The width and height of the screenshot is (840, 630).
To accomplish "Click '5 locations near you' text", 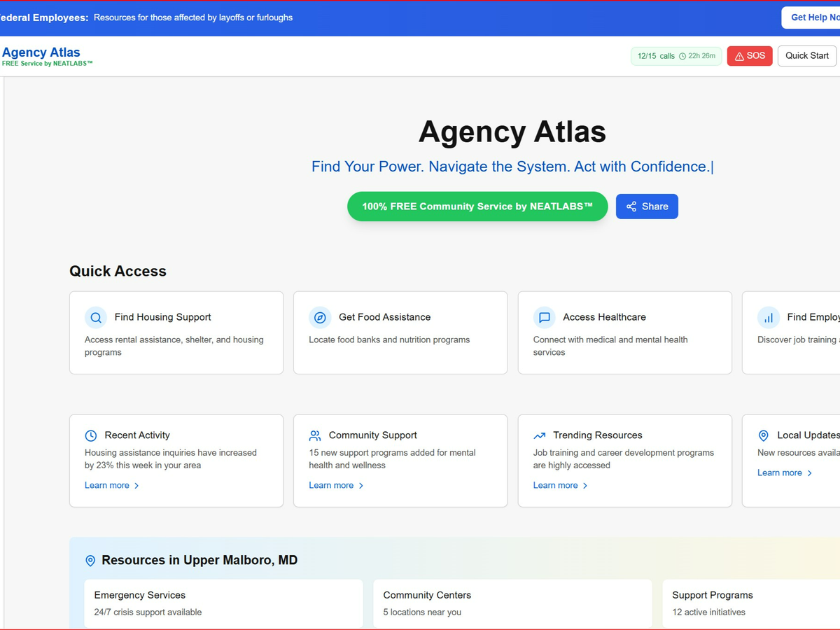I will (422, 612).
